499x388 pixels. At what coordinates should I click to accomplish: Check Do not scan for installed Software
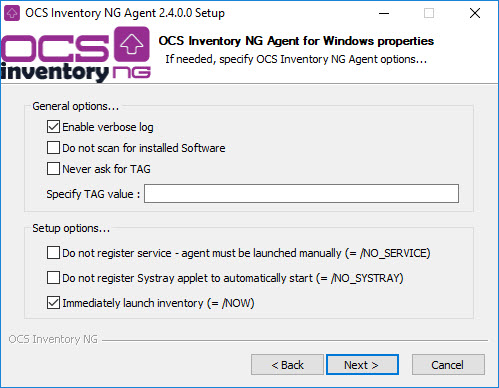[53, 148]
